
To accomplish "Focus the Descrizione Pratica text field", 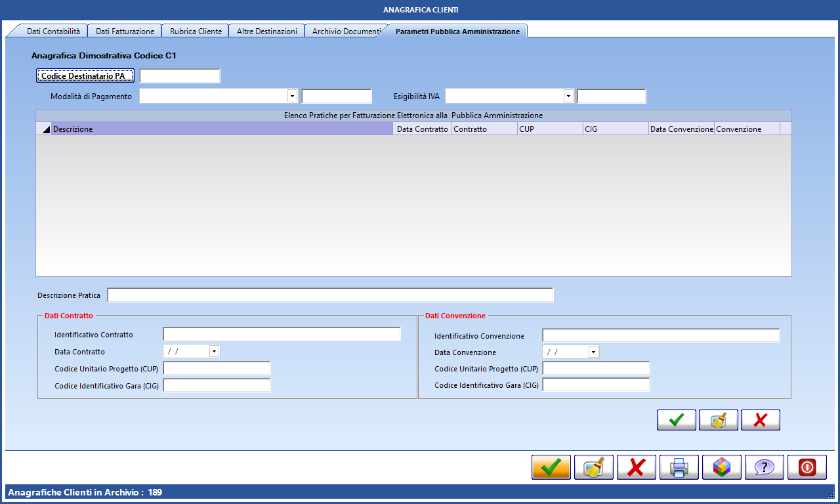I will 331,295.
